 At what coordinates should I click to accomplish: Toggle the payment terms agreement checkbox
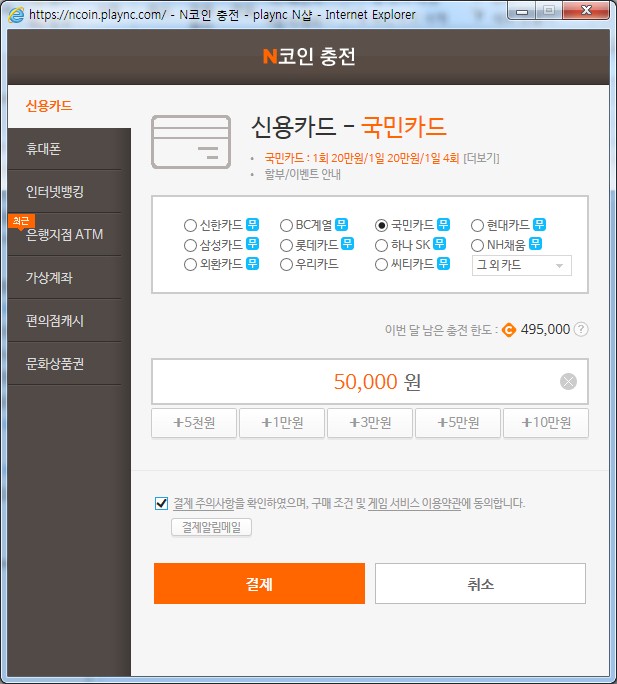point(162,503)
